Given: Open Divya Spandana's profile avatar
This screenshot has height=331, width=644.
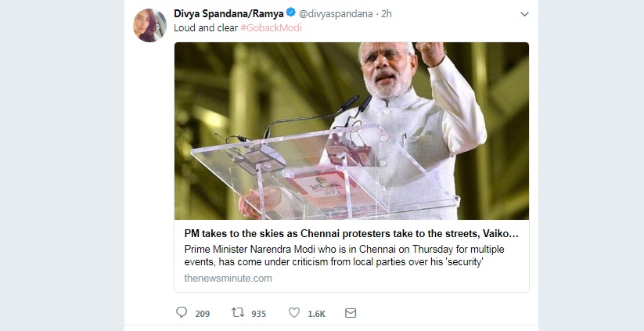Looking at the screenshot, I should (150, 25).
